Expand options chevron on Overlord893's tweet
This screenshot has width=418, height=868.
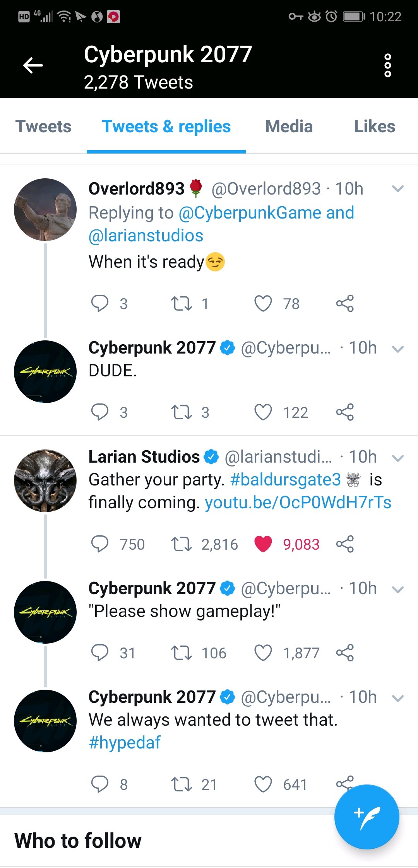(x=397, y=189)
